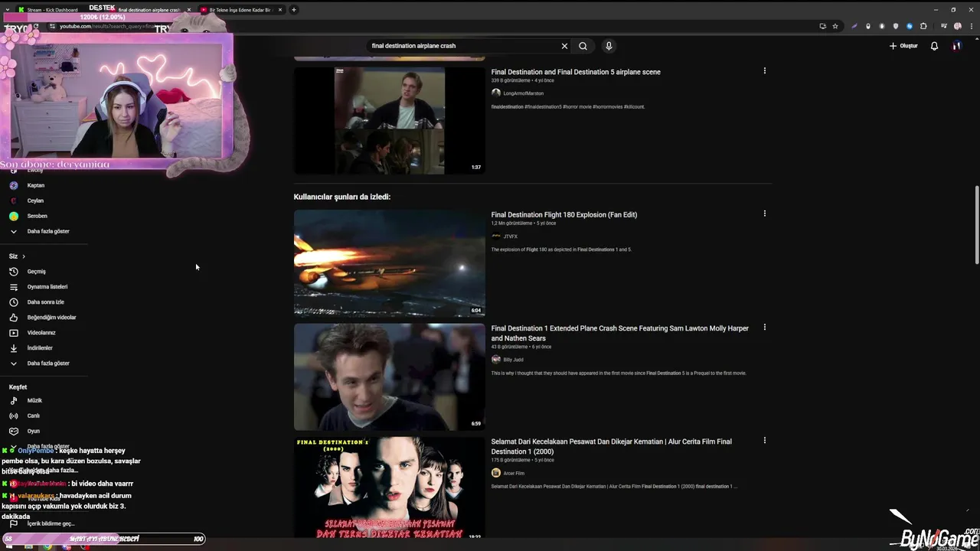Open Final Destination Flight 180 Explosion title

[564, 215]
